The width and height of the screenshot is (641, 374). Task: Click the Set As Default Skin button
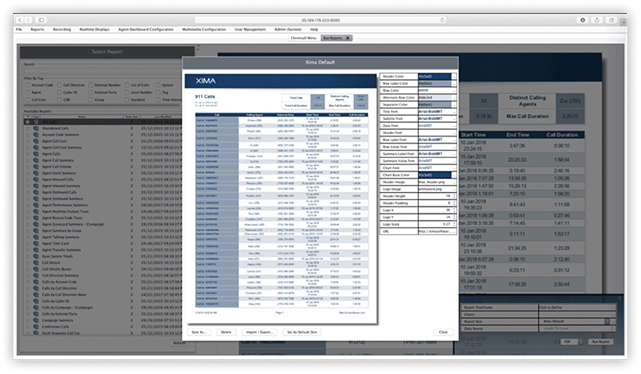[x=302, y=332]
